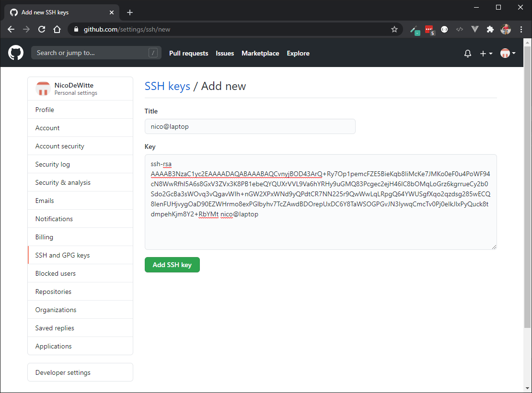Open Billing settings
This screenshot has height=393, width=532.
click(x=81, y=237)
